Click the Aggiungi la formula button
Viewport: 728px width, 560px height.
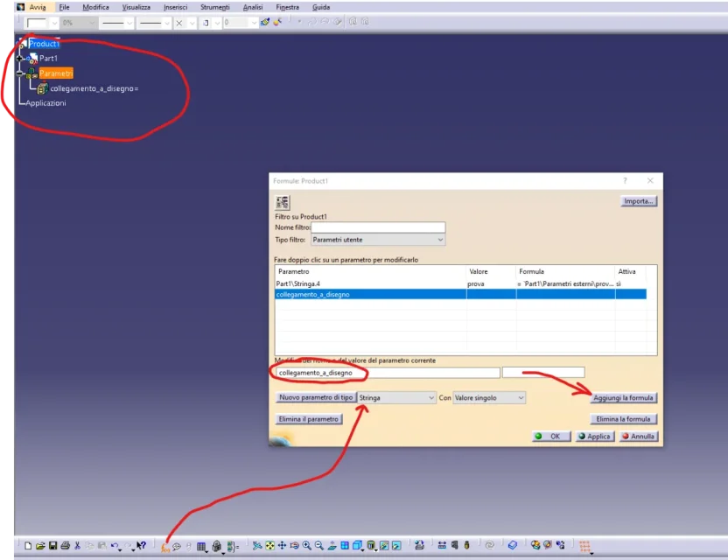tap(623, 398)
